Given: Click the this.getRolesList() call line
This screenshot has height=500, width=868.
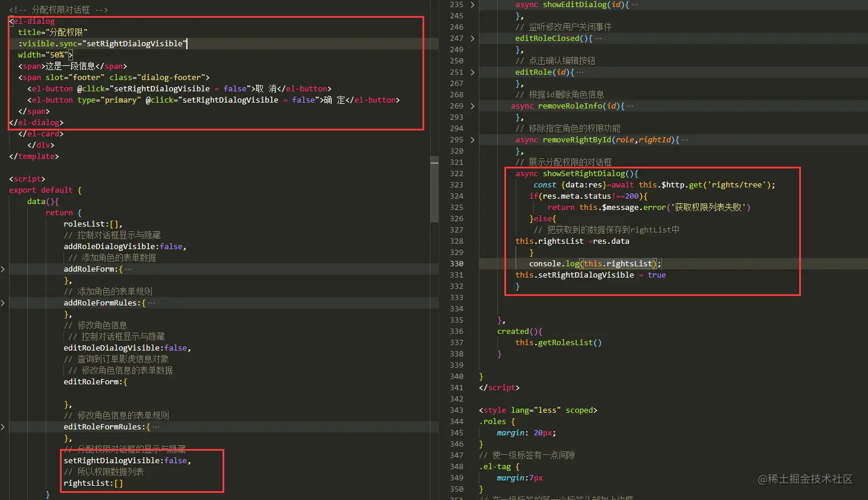Looking at the screenshot, I should click(x=558, y=342).
